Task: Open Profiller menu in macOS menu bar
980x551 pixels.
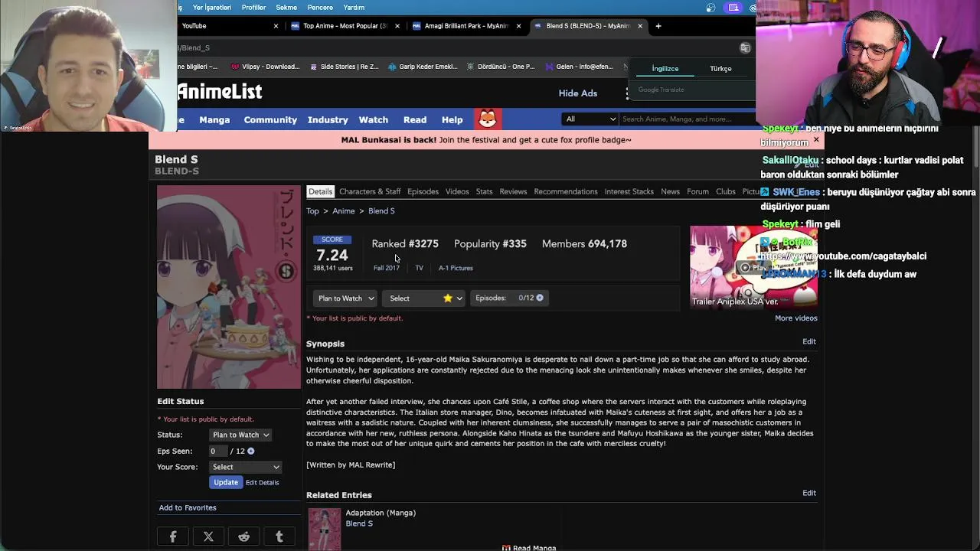Action: point(253,8)
